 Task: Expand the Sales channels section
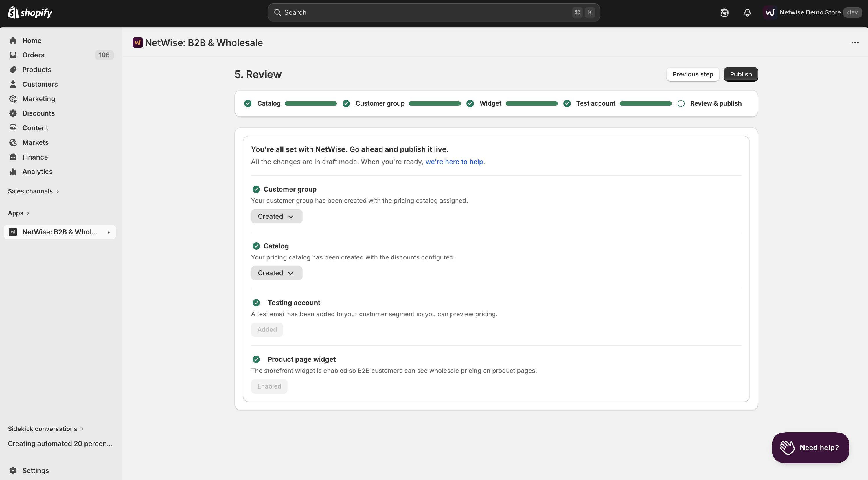click(x=34, y=191)
